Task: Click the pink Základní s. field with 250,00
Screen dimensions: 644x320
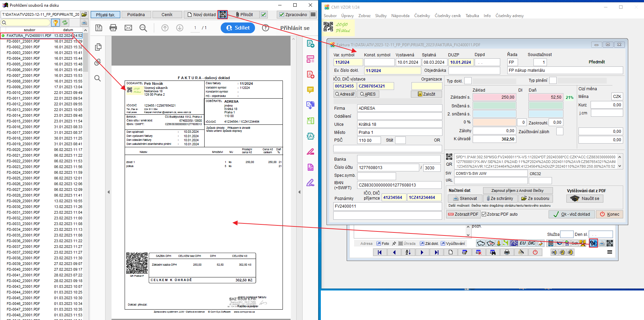Action: [494, 97]
